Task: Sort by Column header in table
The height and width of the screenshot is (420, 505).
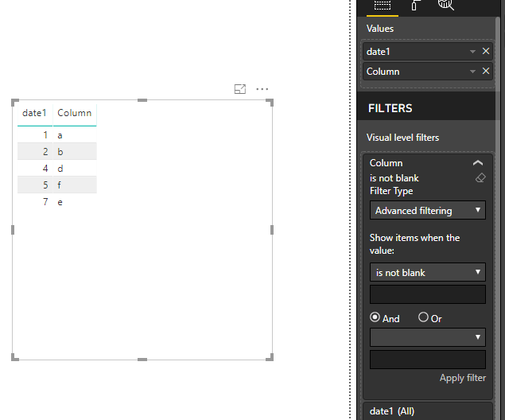Action: click(75, 113)
